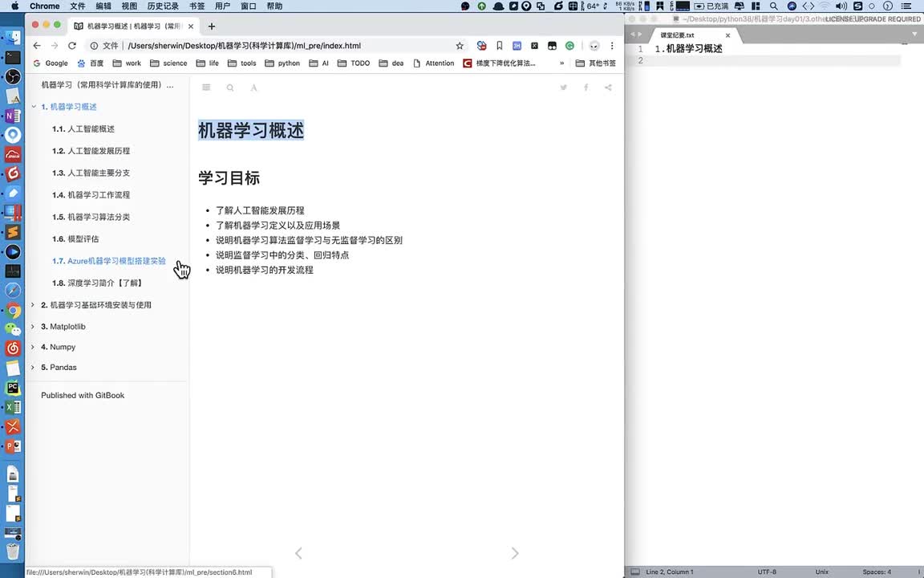
Task: Open the 书签 menu in the menu bar
Action: coord(197,6)
